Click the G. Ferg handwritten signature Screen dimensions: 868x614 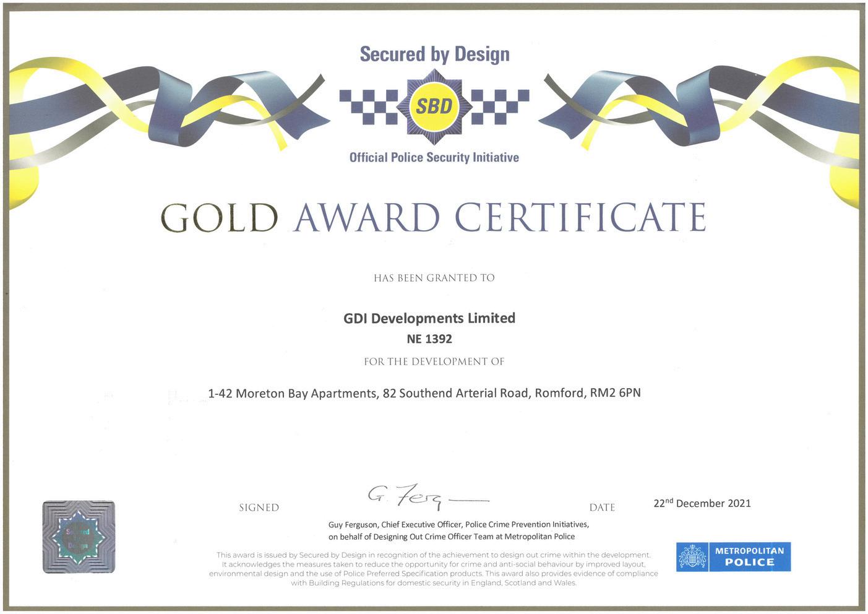[x=428, y=496]
